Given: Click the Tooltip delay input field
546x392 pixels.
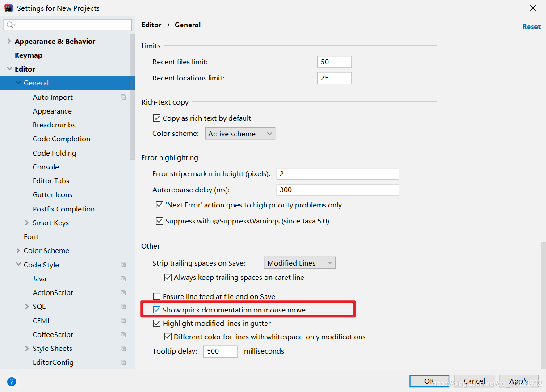Looking at the screenshot, I should [221, 351].
